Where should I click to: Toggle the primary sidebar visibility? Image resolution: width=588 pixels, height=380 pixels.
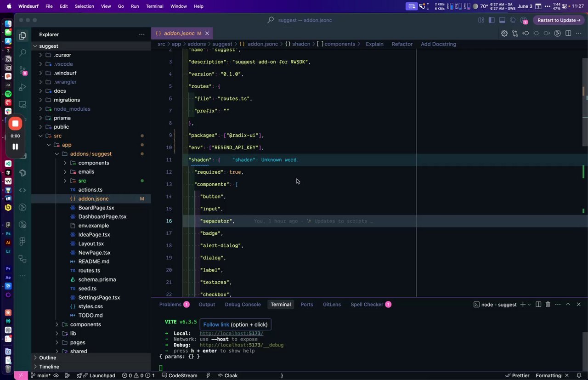(491, 20)
